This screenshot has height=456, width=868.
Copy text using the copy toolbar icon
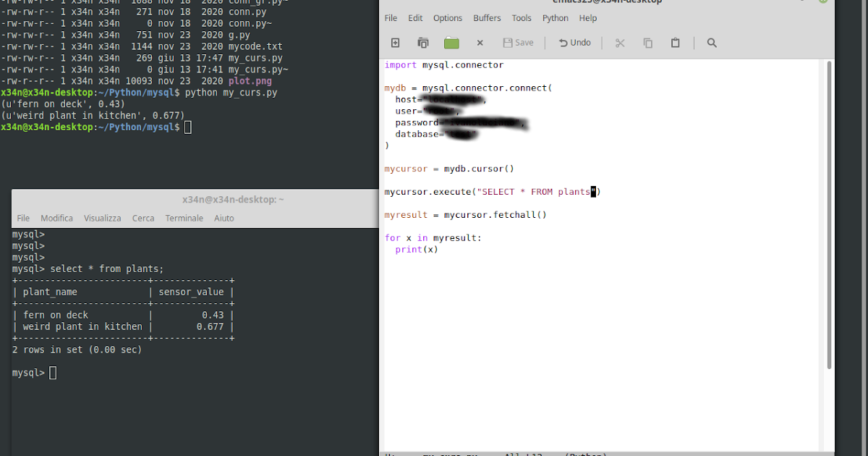click(647, 43)
